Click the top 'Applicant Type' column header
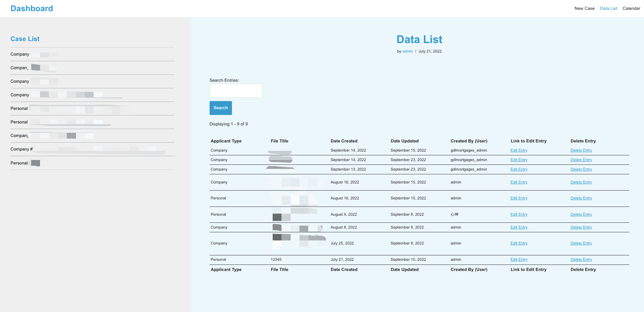The image size is (644, 312). [226, 141]
